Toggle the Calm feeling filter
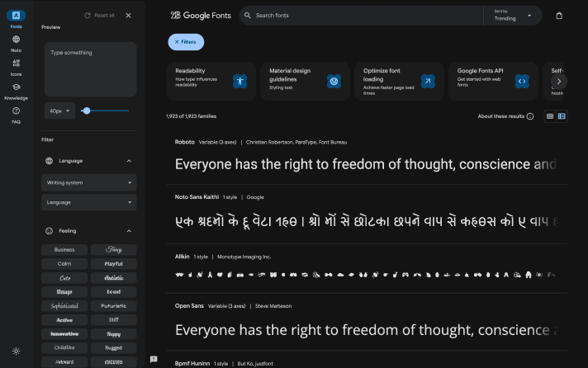This screenshot has height=368, width=588. coord(64,264)
